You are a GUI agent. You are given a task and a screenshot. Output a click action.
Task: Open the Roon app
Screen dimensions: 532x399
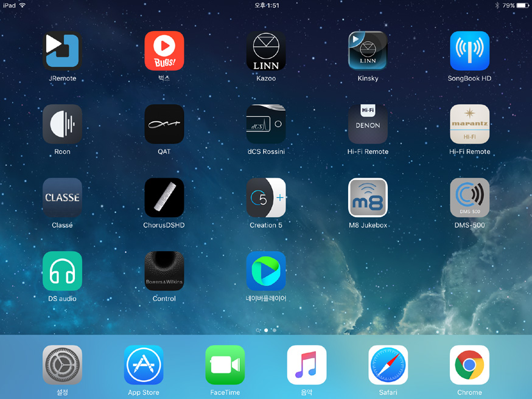63,124
